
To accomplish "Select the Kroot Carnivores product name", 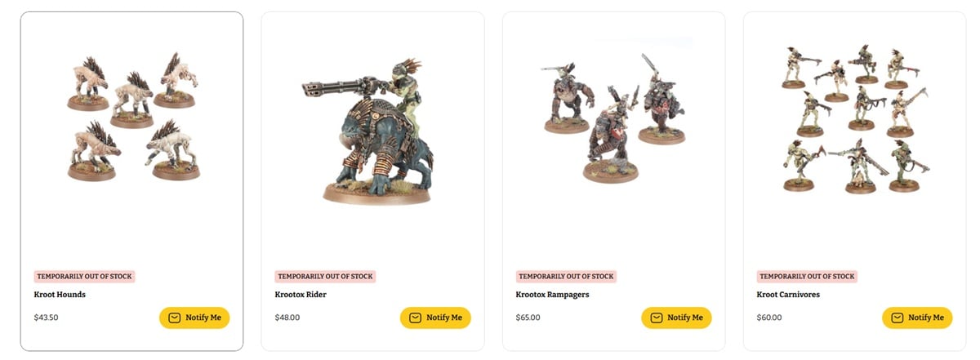I will coord(788,295).
